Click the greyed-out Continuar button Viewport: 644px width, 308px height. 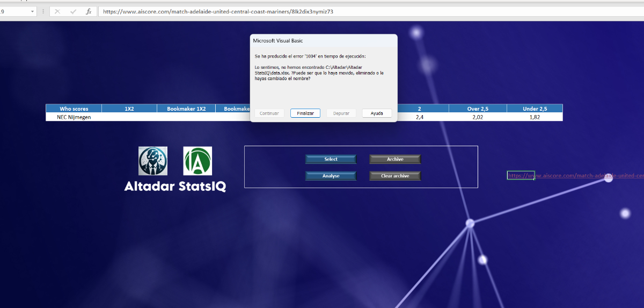(x=269, y=113)
